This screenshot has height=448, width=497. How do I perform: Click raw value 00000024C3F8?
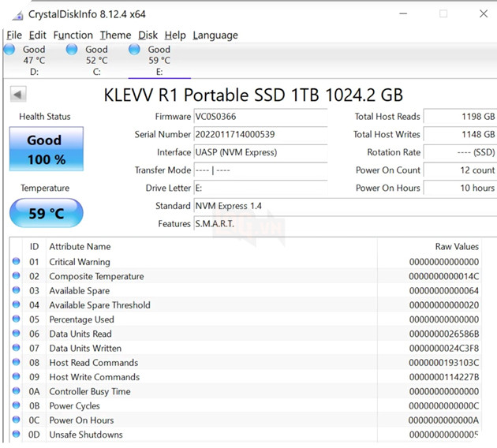click(443, 348)
